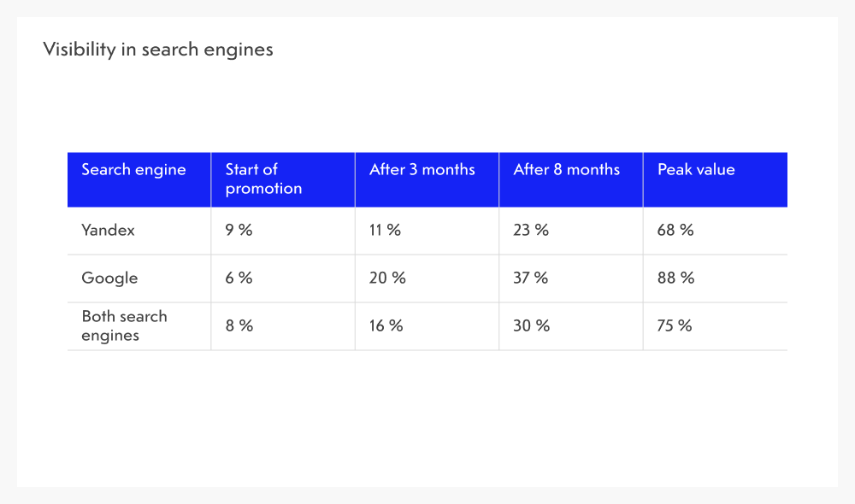Select the 'Search engine' column header
The height and width of the screenshot is (504, 855).
point(133,170)
